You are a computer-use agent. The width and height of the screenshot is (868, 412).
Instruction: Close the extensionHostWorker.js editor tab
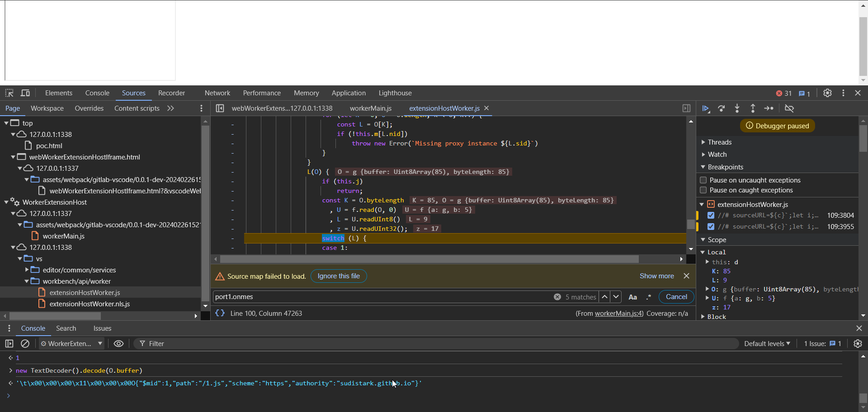[486, 108]
